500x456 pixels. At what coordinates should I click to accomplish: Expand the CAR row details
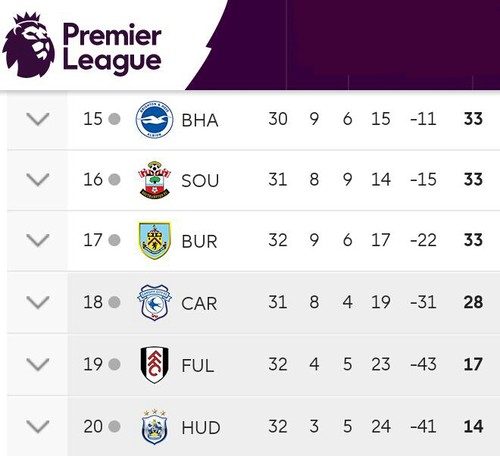point(38,302)
